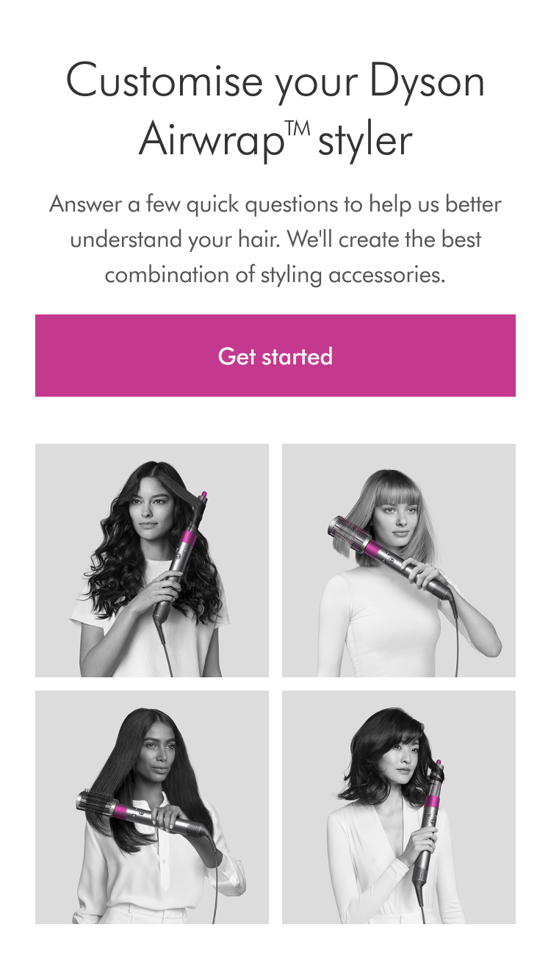Select the blonde bob with fringe photo

399,561
